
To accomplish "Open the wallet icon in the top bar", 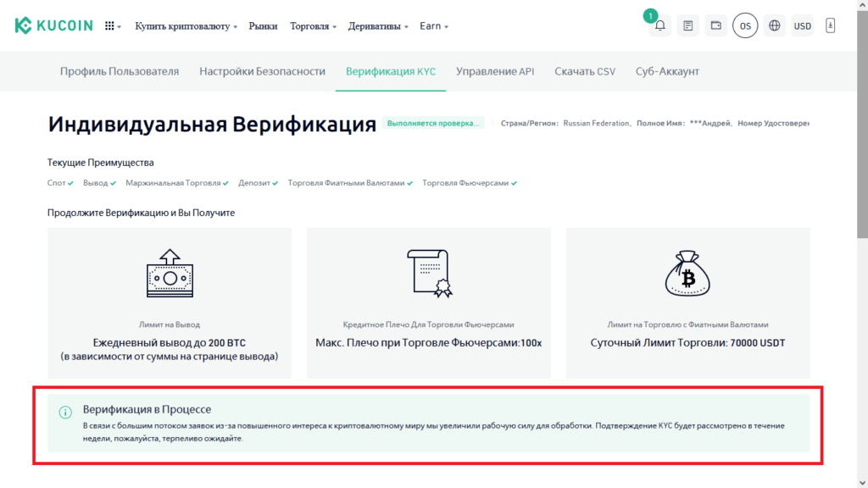I will click(715, 25).
